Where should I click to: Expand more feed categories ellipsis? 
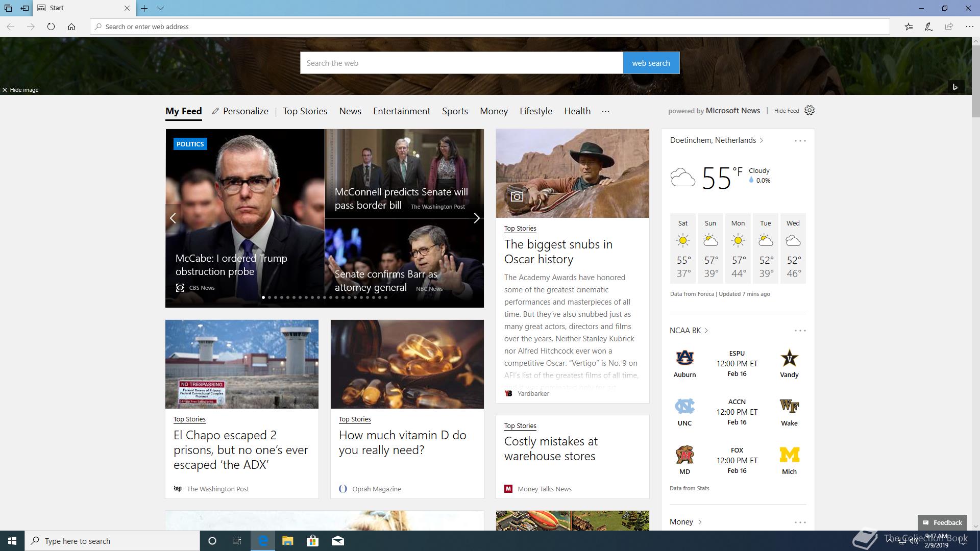coord(605,111)
